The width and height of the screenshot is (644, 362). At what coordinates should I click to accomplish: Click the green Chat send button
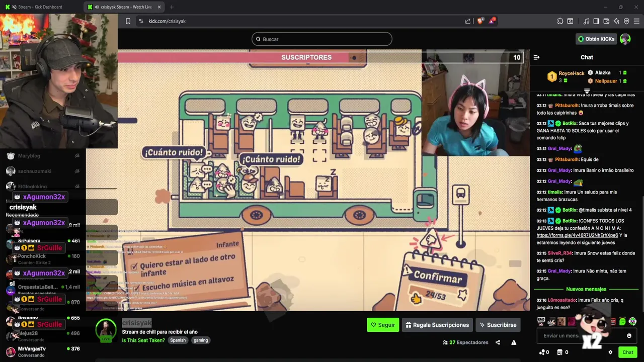pyautogui.click(x=627, y=352)
